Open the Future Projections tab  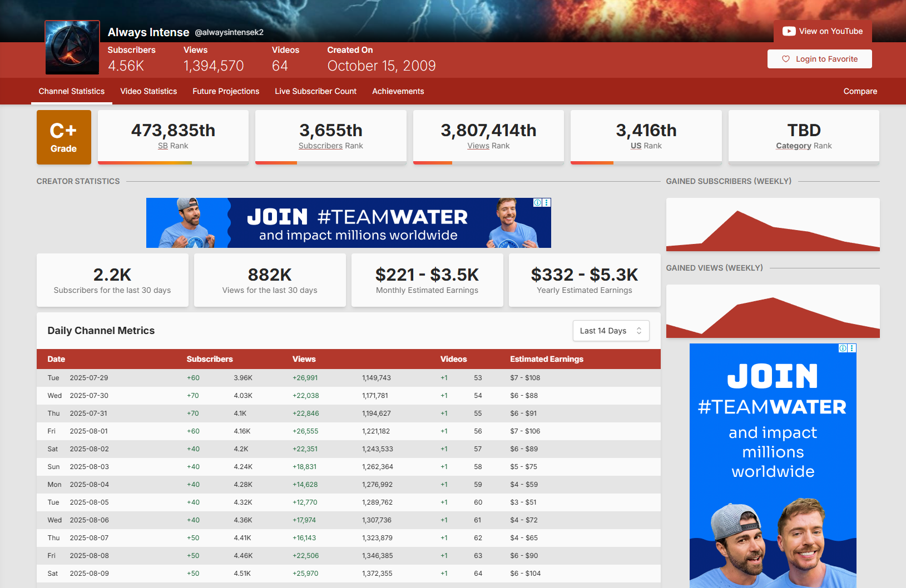click(226, 91)
